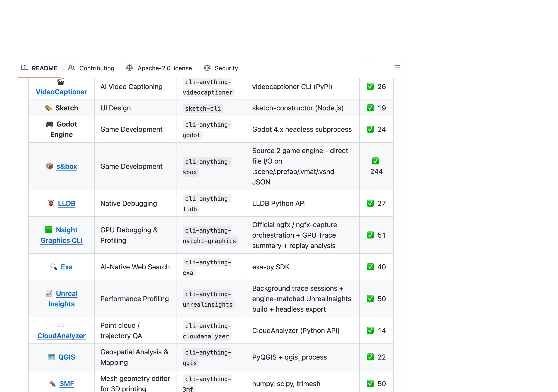Click the sketch-cli code text
558x392 pixels.
tap(203, 108)
